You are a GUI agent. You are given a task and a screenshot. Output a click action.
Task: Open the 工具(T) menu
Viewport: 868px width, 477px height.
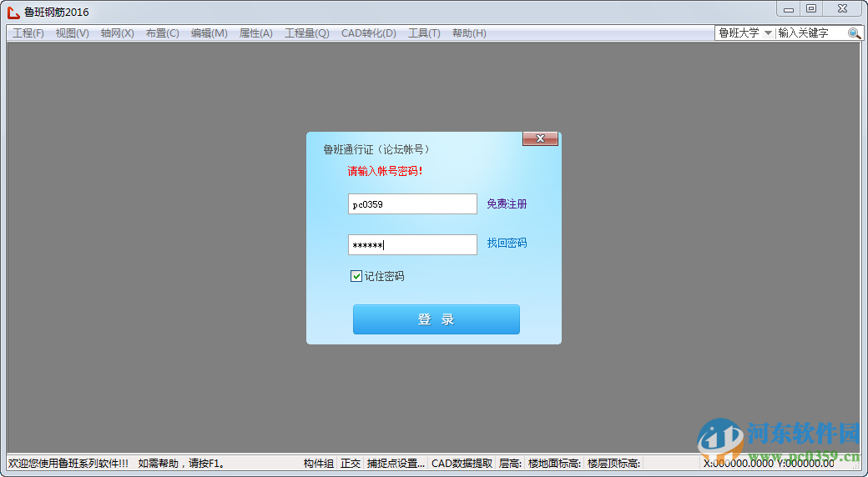pyautogui.click(x=424, y=33)
